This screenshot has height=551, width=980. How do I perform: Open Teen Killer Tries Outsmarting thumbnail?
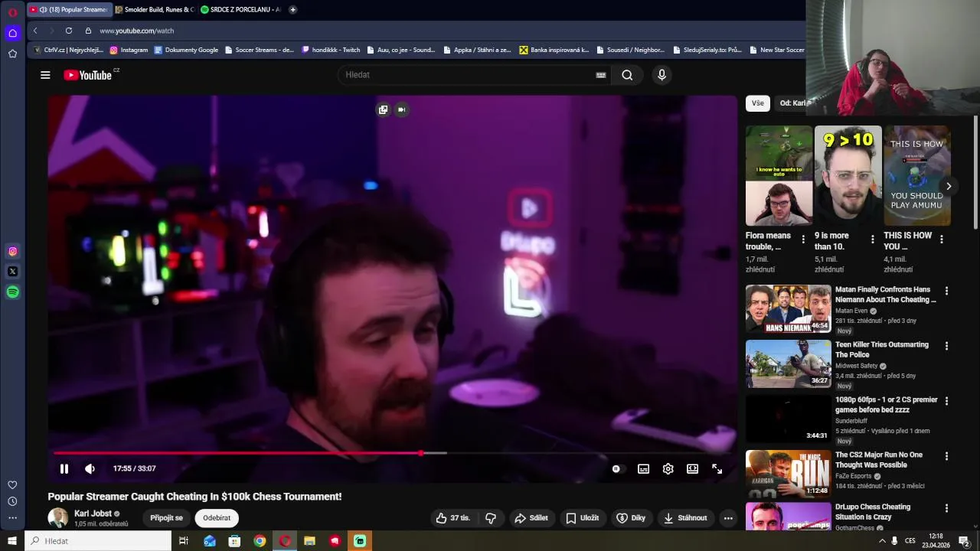point(788,364)
